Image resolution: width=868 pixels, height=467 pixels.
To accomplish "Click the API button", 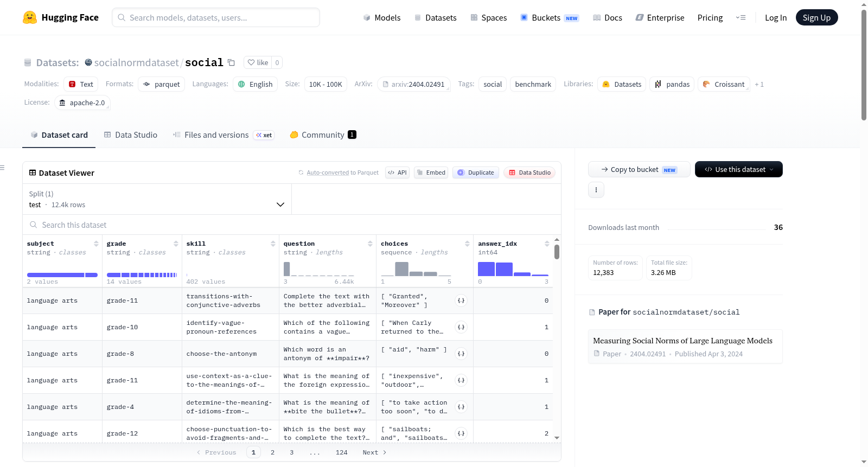I will pos(397,172).
